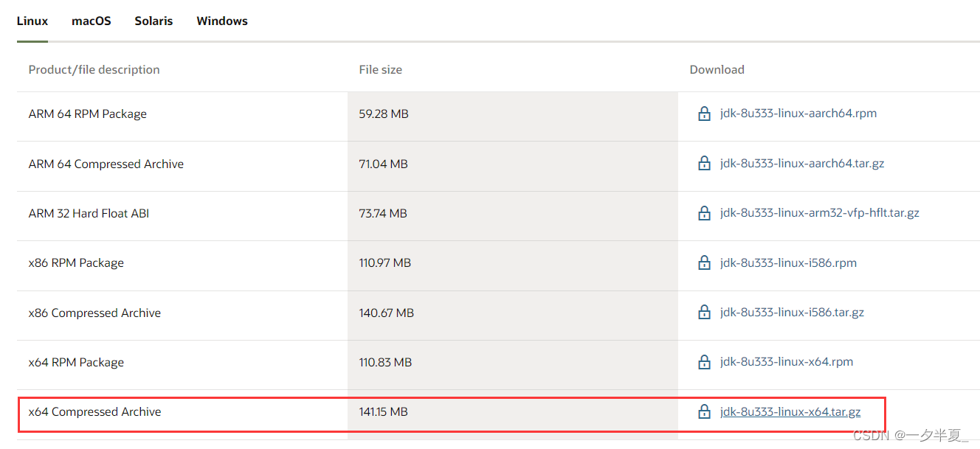The image size is (980, 449).
Task: Select x64 Compressed Archive text
Action: coord(95,411)
